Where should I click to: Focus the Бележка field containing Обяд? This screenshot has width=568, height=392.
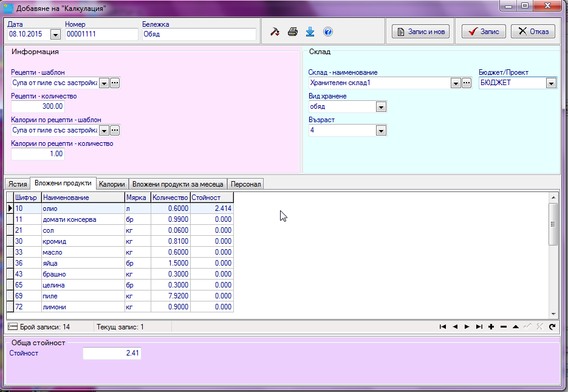point(199,34)
